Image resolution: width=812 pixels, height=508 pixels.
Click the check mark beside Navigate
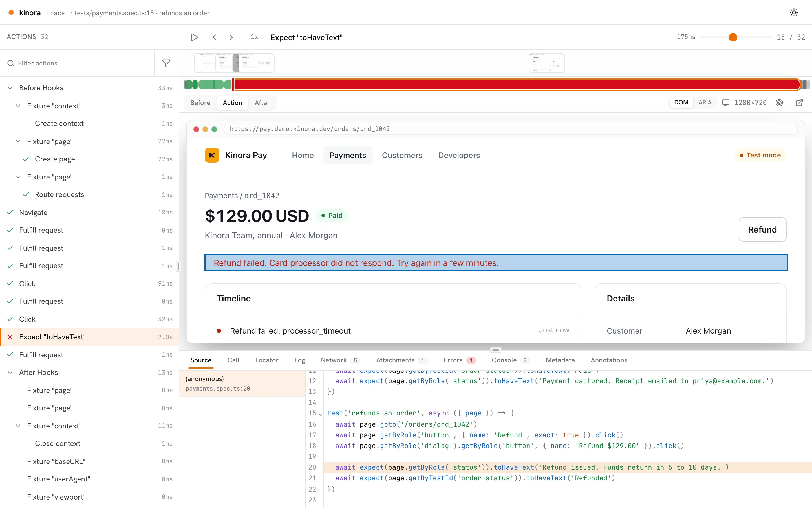10,212
